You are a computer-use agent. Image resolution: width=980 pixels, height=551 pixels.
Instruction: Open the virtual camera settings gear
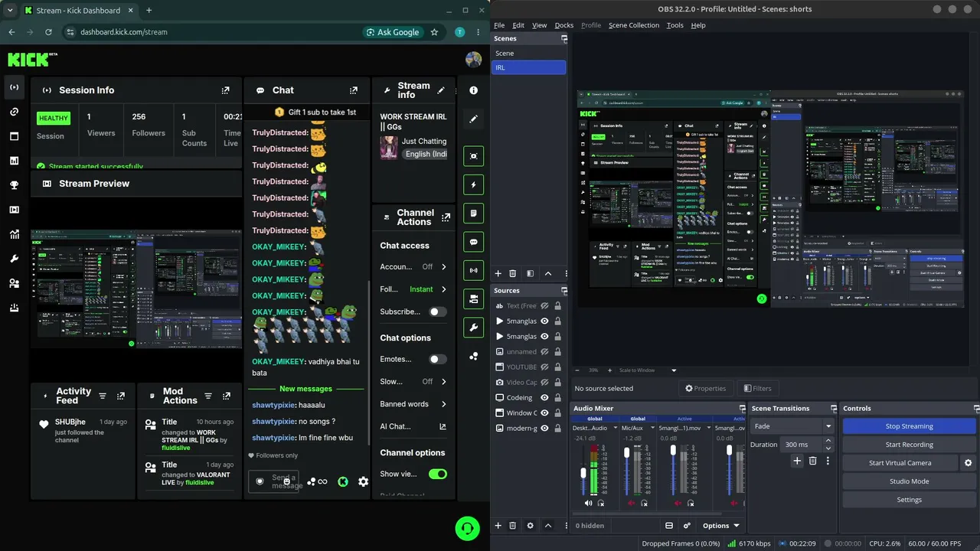click(968, 463)
